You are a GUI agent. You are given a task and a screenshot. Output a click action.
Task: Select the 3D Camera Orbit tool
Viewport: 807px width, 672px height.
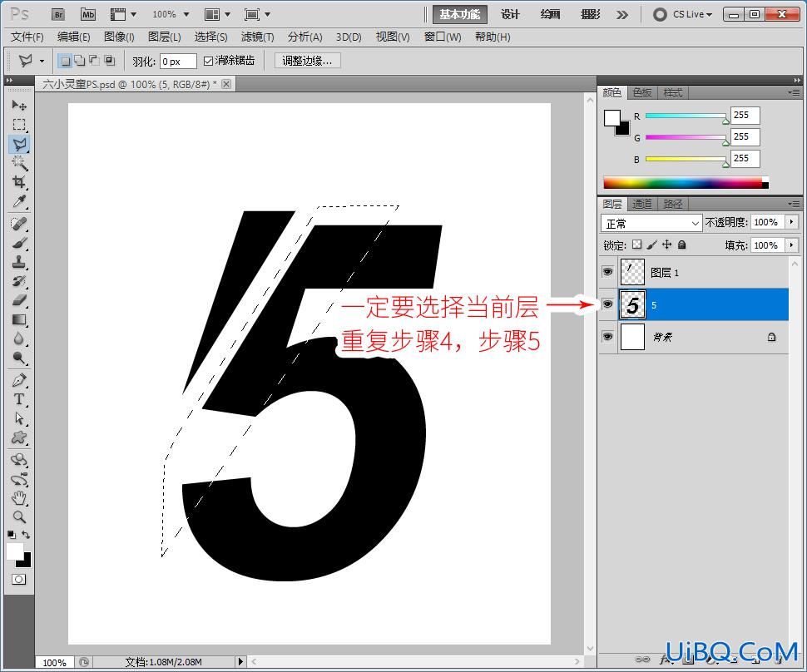pos(19,479)
